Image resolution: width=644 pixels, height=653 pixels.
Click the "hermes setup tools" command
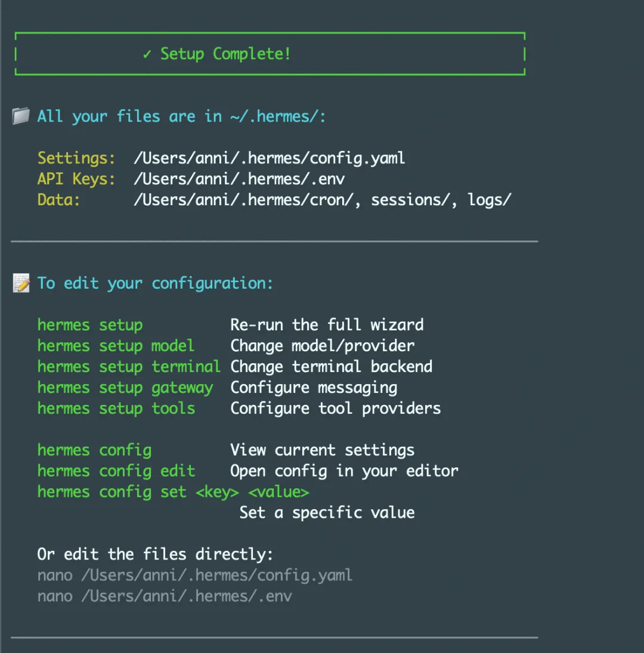click(116, 408)
